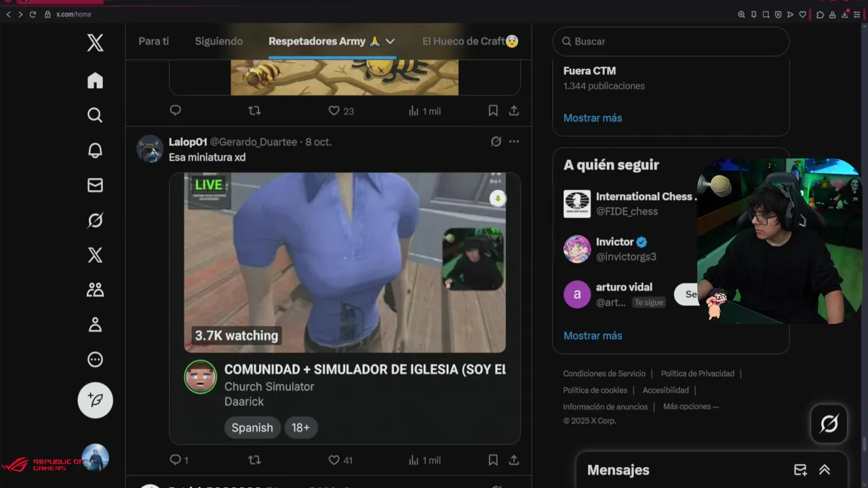Click Spanish tag on stream card
Image resolution: width=868 pixels, height=488 pixels.
pos(252,428)
